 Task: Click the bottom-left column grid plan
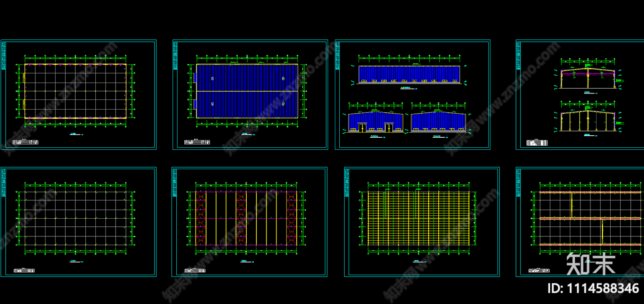[75, 218]
